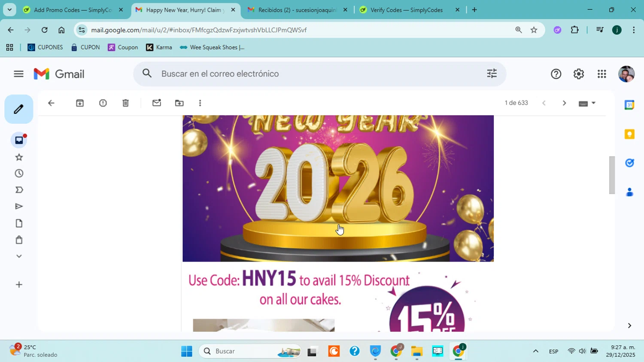Open File Explorer from taskbar
Image resolution: width=644 pixels, height=362 pixels.
tap(417, 351)
